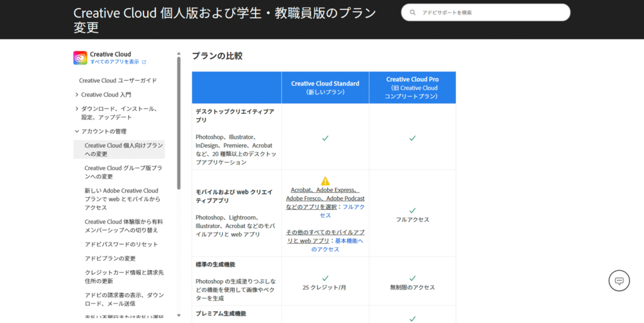Collapse the アカウントの管理 section
This screenshot has height=323, width=644.
click(77, 131)
